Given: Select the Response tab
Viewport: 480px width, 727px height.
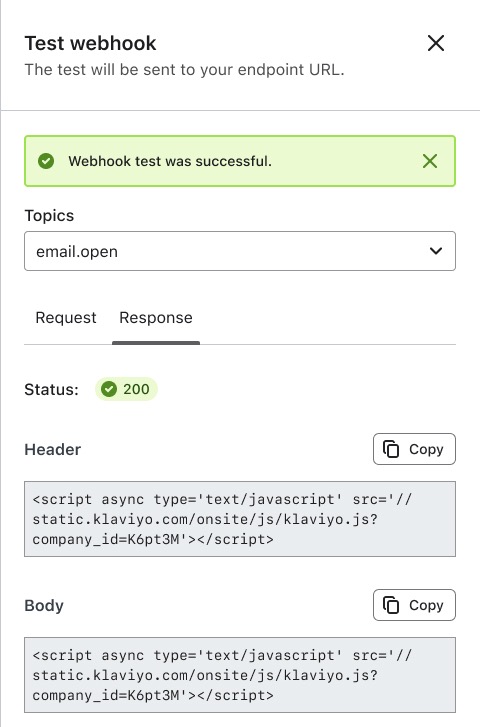Looking at the screenshot, I should (x=156, y=318).
